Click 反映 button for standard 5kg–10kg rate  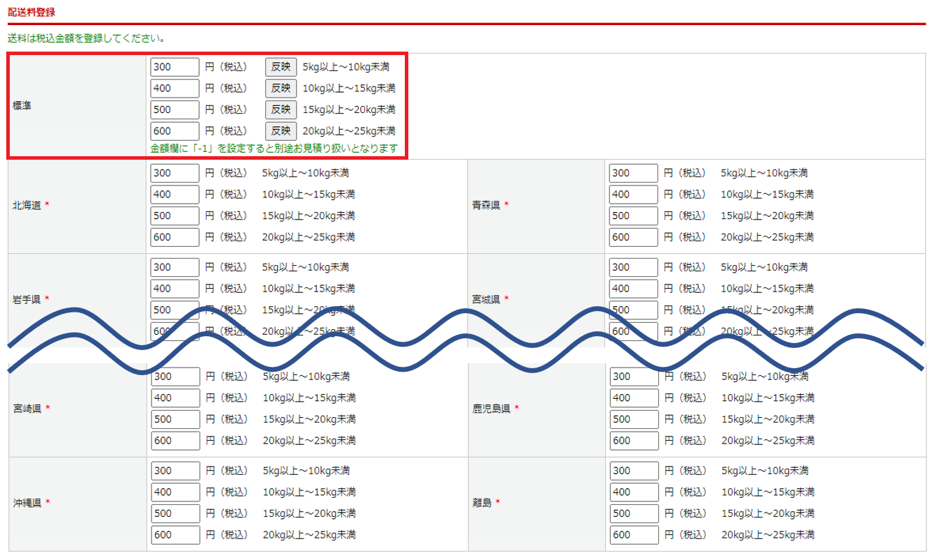(x=281, y=67)
